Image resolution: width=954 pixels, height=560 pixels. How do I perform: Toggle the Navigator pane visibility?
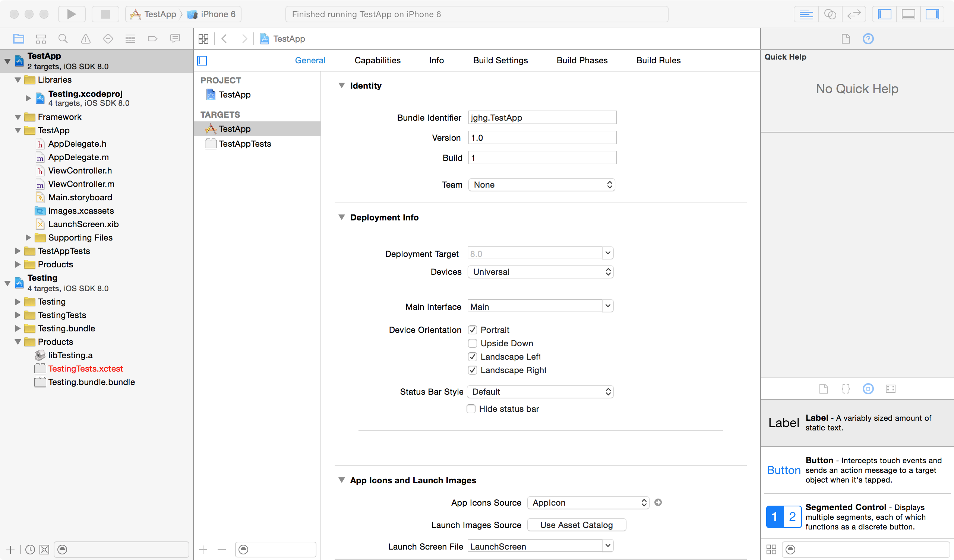(884, 15)
